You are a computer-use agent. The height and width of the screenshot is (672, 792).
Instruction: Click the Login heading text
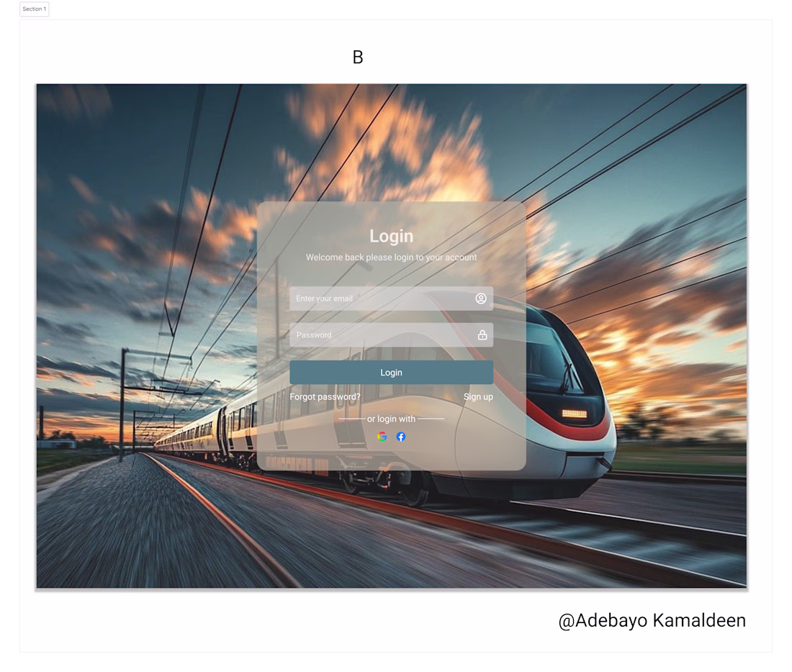pos(391,236)
